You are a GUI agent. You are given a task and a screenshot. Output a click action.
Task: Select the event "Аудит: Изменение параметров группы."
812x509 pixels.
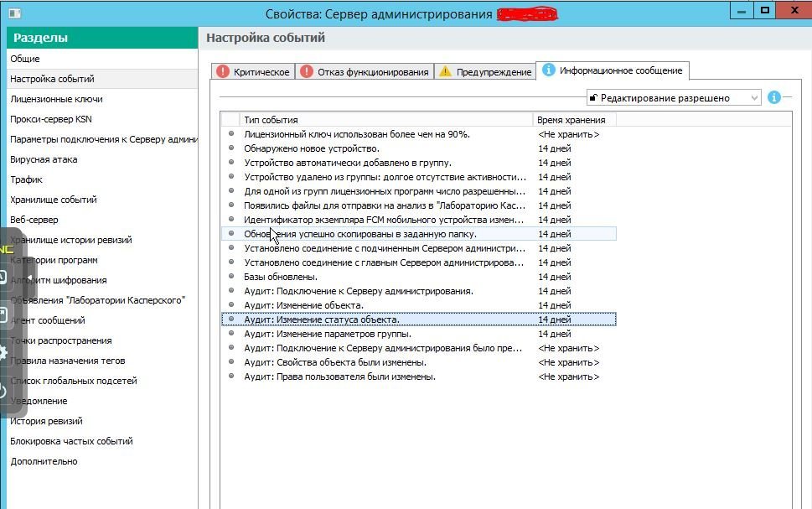[328, 334]
